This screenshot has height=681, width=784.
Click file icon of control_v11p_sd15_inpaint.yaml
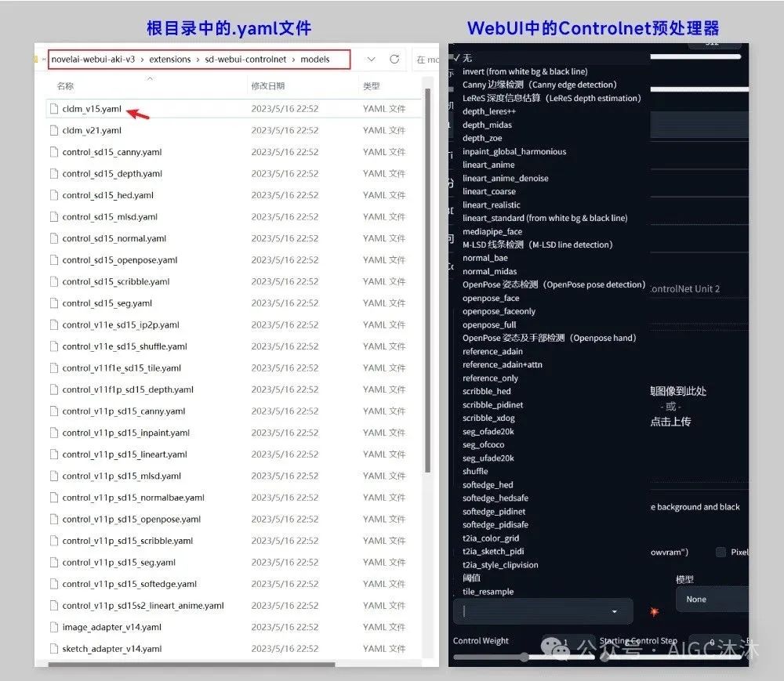tap(54, 433)
